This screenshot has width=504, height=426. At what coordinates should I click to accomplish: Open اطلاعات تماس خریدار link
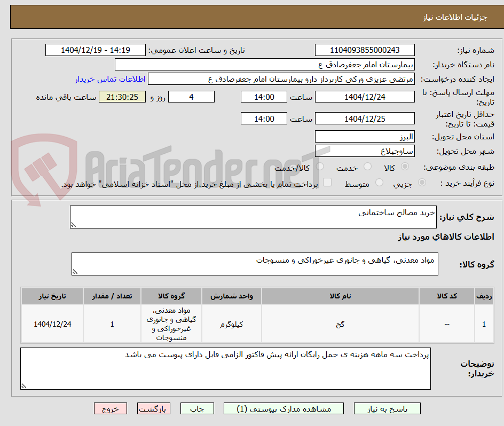click(110, 79)
